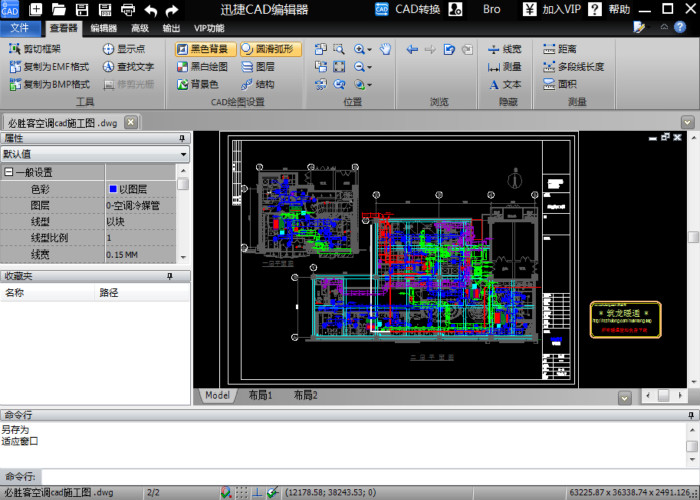Toggle the 圆滑弧形 smooth arcs option

click(271, 49)
